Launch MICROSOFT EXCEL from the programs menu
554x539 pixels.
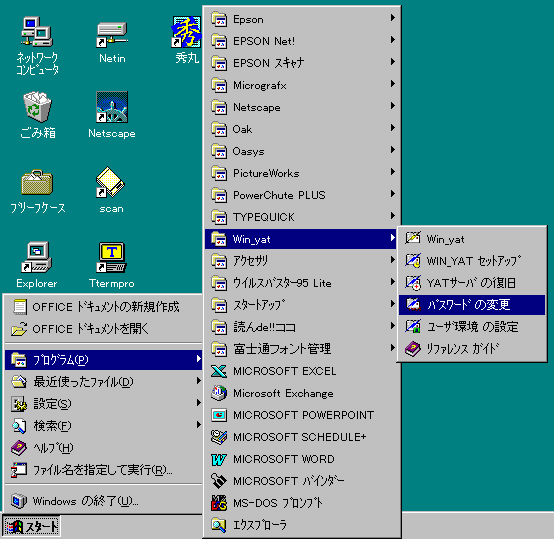303,371
